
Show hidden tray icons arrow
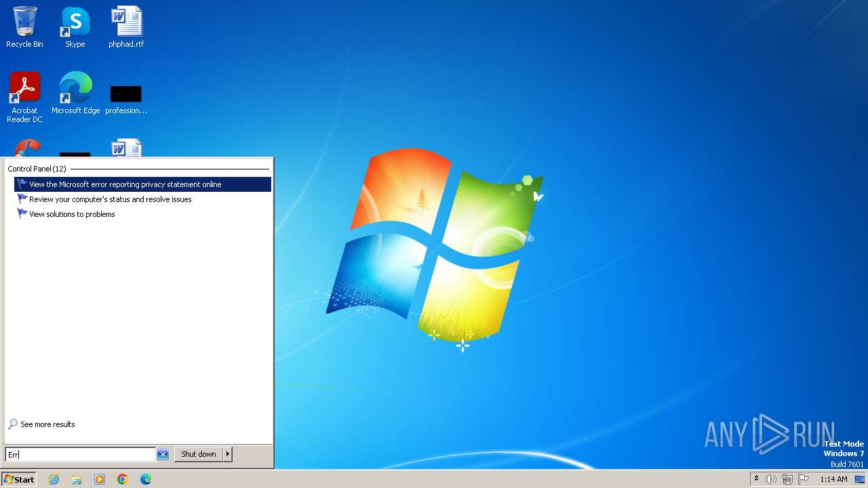click(756, 479)
